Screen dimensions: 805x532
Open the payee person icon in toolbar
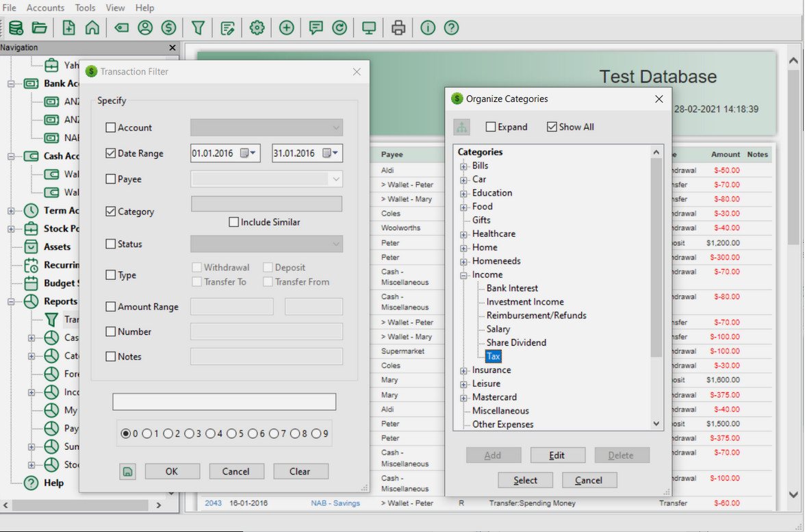145,27
